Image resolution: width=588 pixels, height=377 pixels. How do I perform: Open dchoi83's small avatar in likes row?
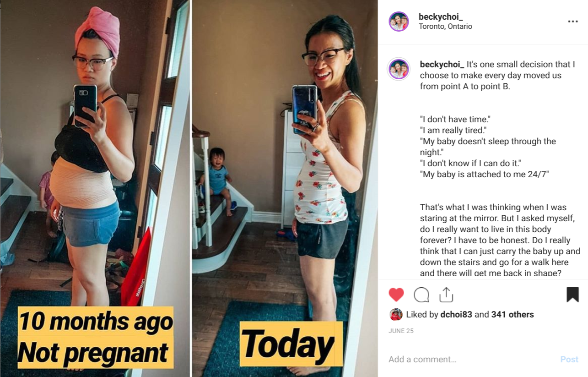396,314
